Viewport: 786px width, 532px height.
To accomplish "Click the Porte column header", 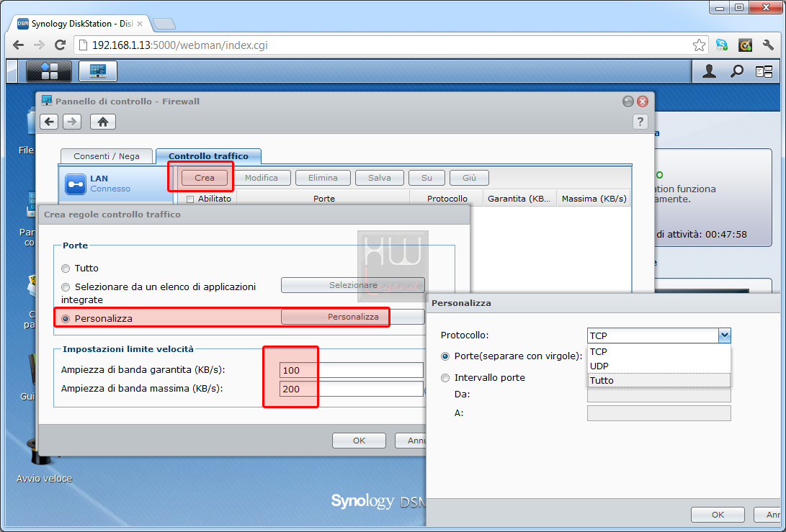I will [x=323, y=199].
